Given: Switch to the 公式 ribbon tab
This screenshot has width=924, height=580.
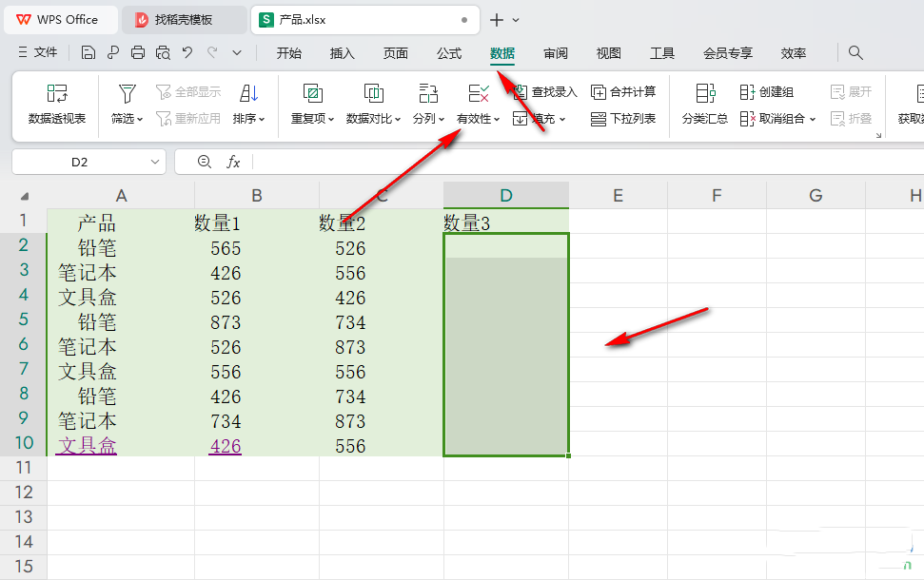Looking at the screenshot, I should (449, 53).
